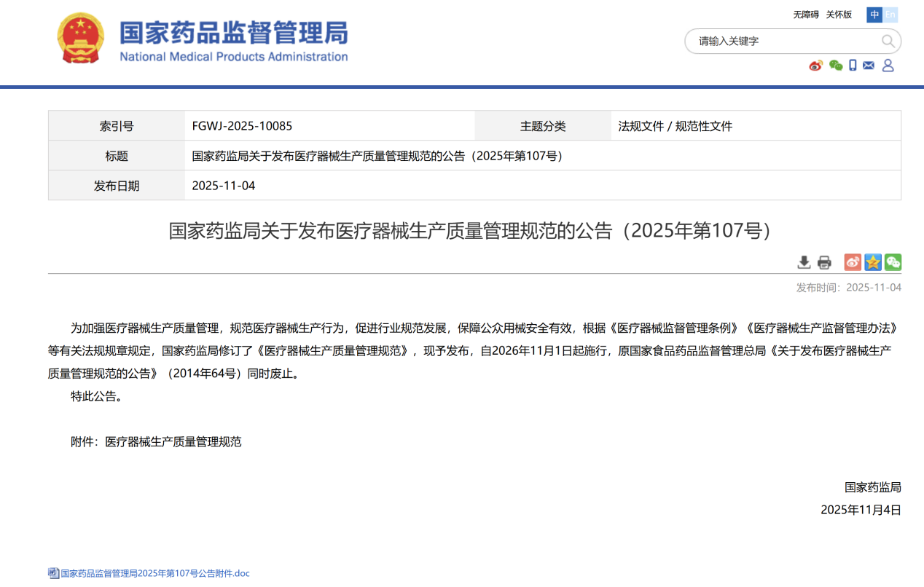This screenshot has height=587, width=924.
Task: Download the announcement using the download icon
Action: (804, 262)
